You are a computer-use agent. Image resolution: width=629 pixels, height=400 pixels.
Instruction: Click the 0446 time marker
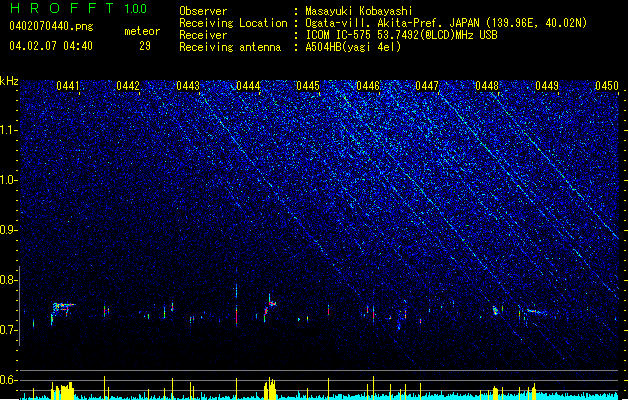367,86
